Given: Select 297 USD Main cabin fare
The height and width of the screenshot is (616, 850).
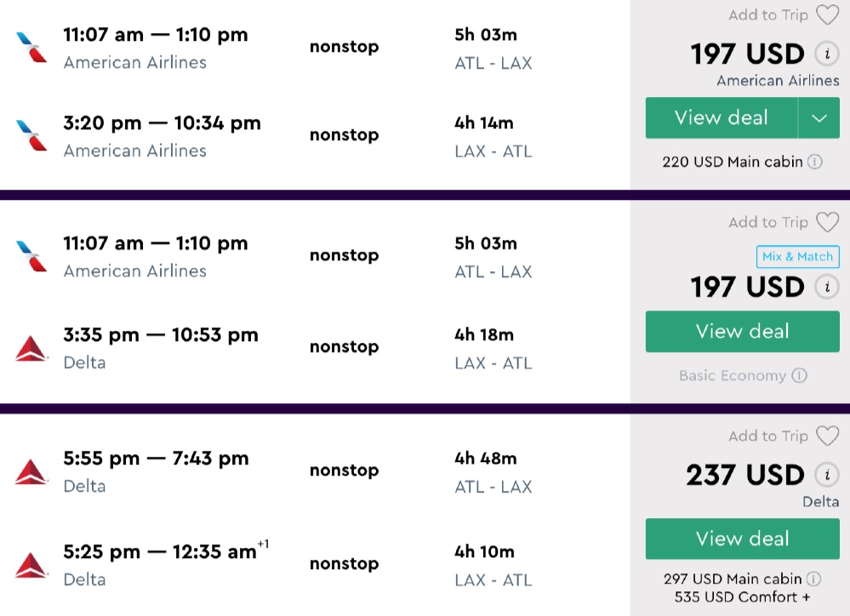Looking at the screenshot, I should click(x=733, y=579).
